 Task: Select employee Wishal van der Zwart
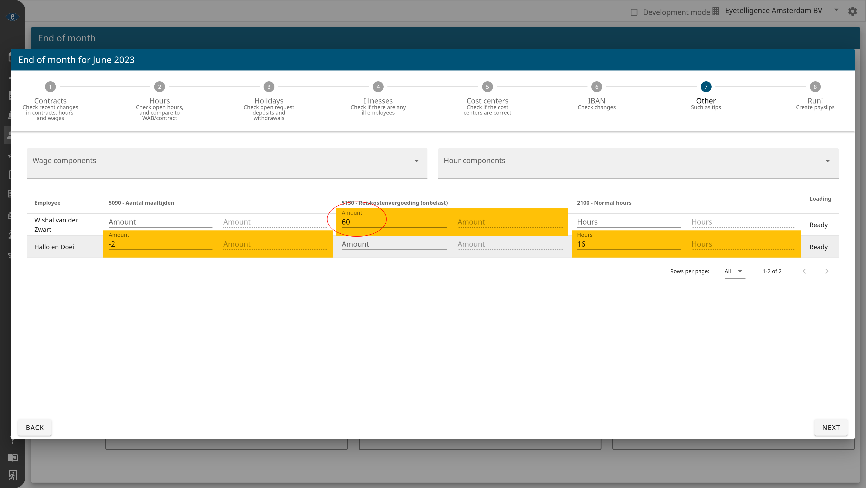coord(56,225)
